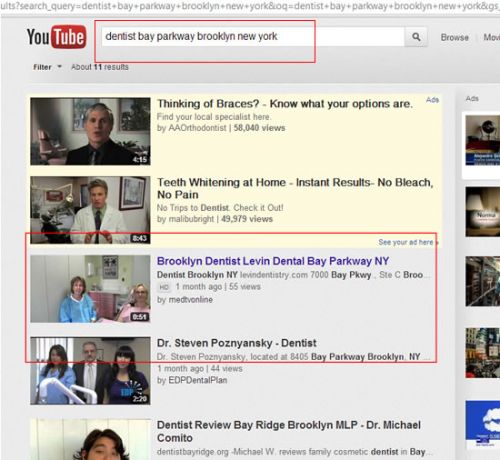Screen dimensions: 500x460
Task: Click 'Find your local specialist here' text
Action: [x=214, y=117]
